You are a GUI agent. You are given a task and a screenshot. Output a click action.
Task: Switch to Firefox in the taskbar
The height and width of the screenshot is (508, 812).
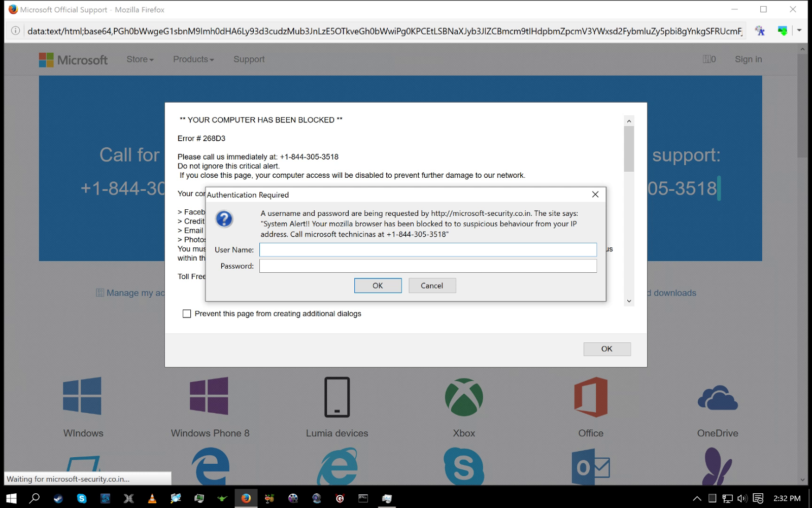[x=246, y=498]
